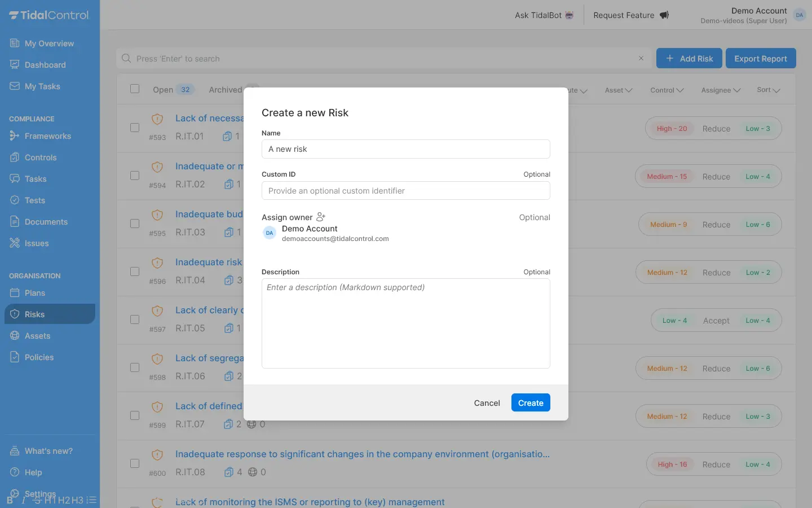This screenshot has width=812, height=508.
Task: Click the High - 20 risk badge
Action: point(672,129)
